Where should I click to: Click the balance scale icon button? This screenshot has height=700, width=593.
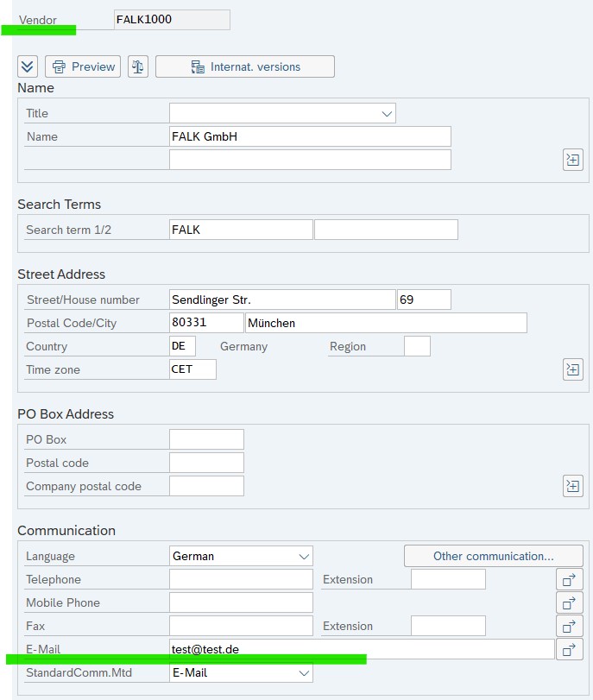point(138,66)
